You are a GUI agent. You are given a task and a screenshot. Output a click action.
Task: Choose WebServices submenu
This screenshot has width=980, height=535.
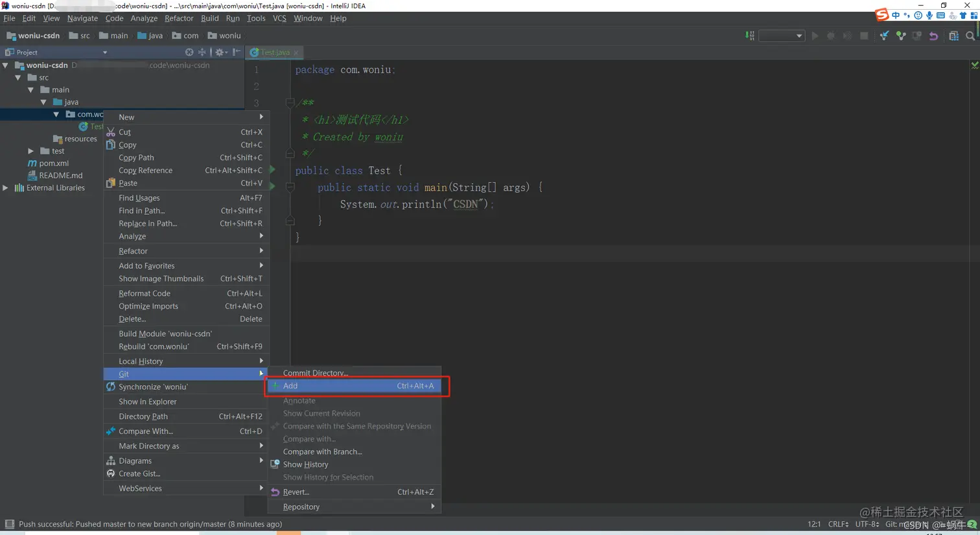[187, 488]
